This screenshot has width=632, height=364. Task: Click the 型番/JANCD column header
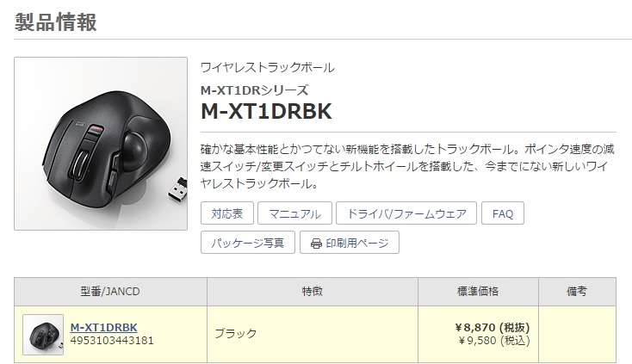[x=110, y=291]
